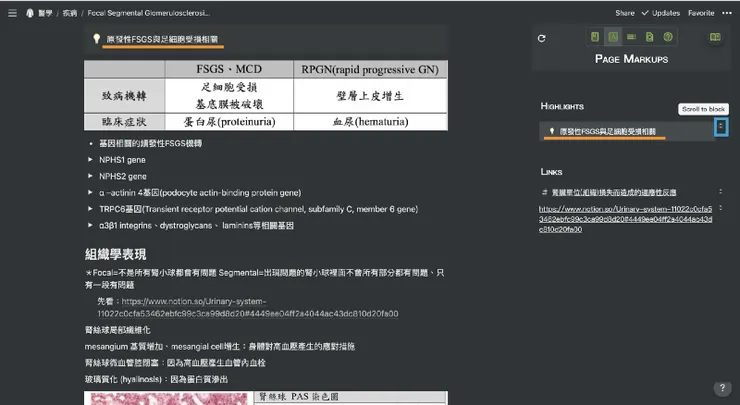This screenshot has width=740, height=405.
Task: Click the 臨床症狀 table row label
Action: pos(125,122)
